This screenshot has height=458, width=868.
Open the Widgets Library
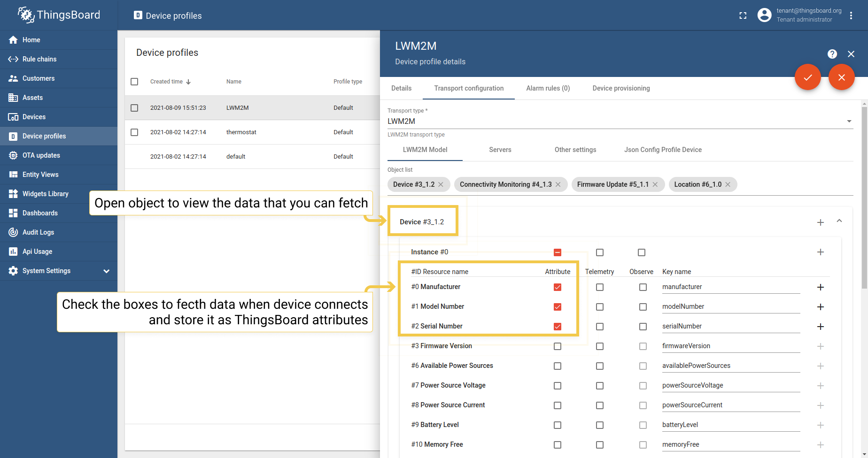[58, 194]
